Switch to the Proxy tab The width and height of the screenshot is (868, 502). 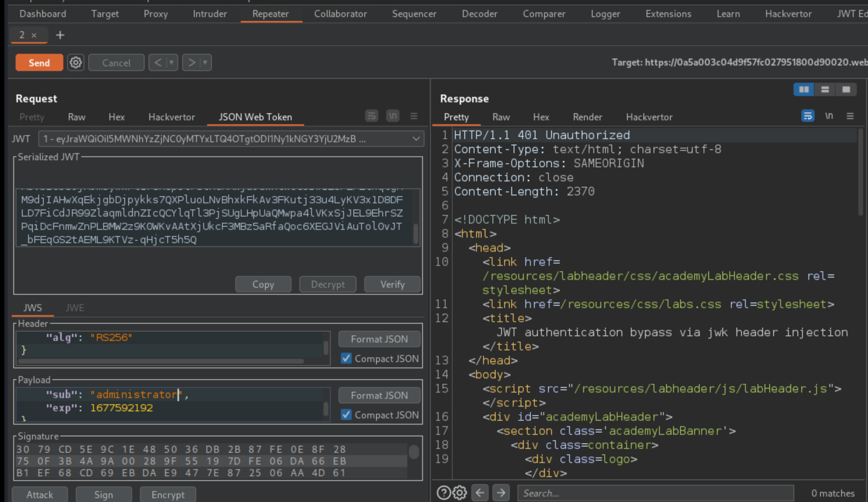(x=156, y=14)
